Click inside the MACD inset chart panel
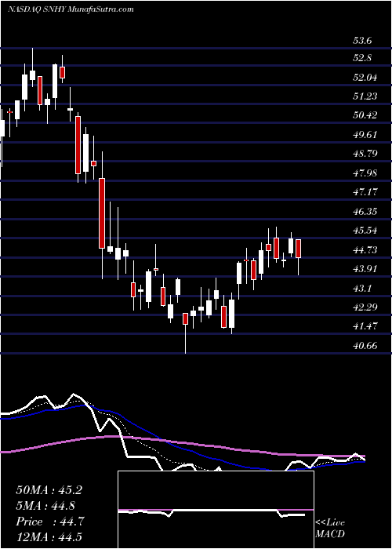The image size is (392, 549). pyautogui.click(x=216, y=510)
